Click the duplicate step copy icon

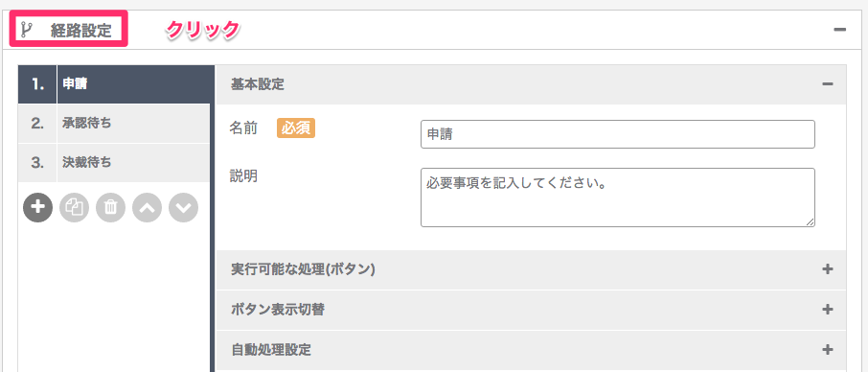(x=74, y=208)
